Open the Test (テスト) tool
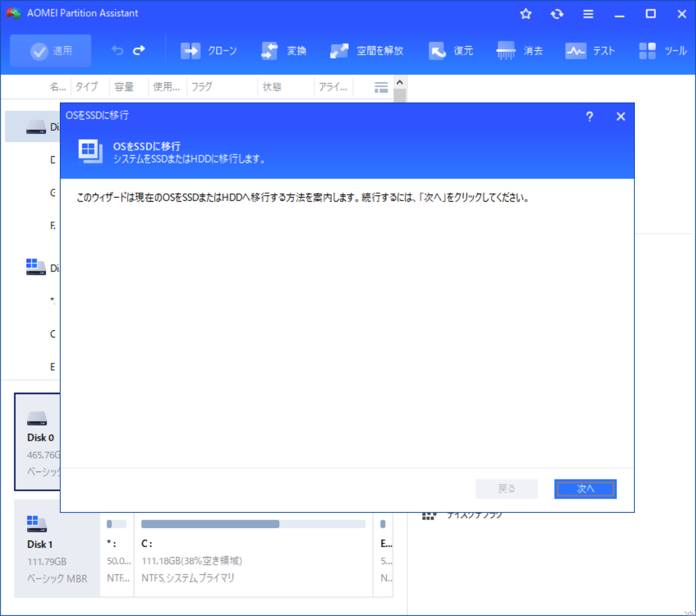This screenshot has height=616, width=696. (x=590, y=51)
